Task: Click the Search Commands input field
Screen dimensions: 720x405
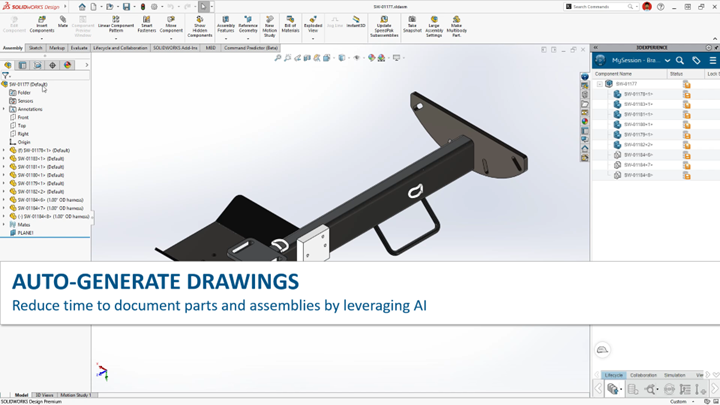Action: click(598, 6)
